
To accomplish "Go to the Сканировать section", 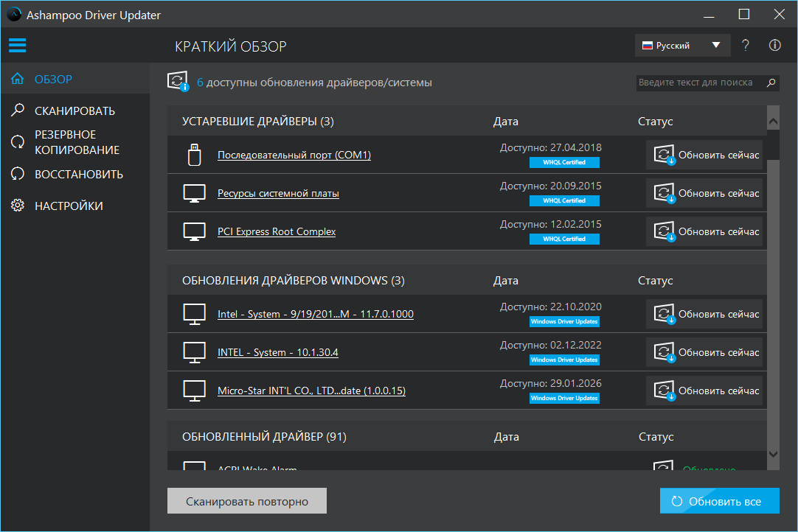I will point(74,111).
